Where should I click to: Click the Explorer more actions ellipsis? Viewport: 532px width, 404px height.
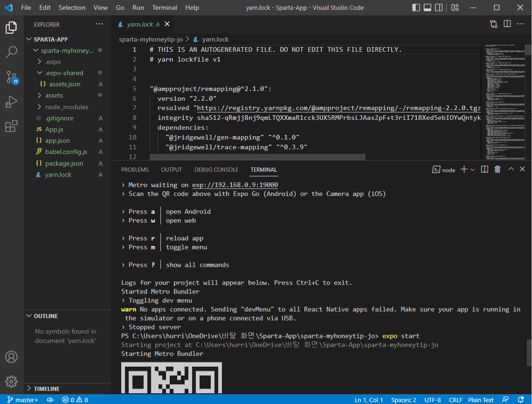tap(99, 24)
